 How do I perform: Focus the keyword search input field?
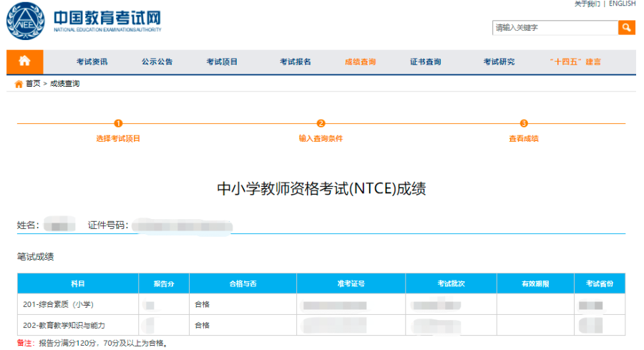tap(555, 27)
